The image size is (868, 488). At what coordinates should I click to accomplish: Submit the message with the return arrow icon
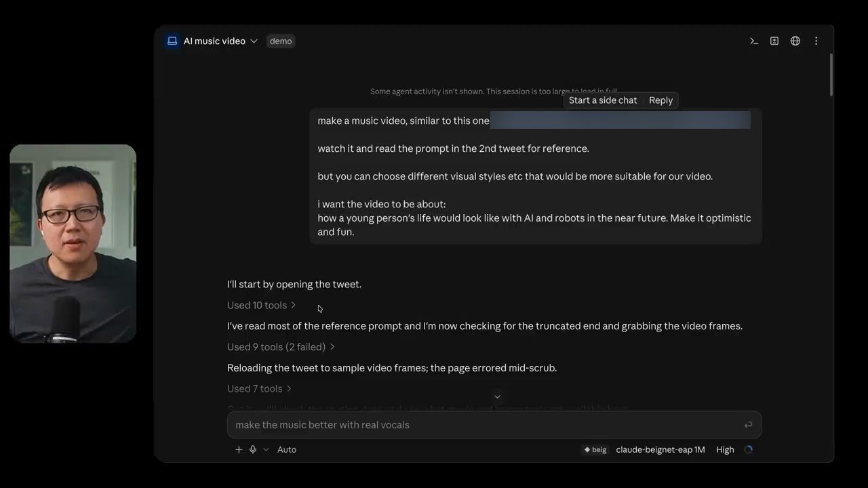(x=748, y=425)
